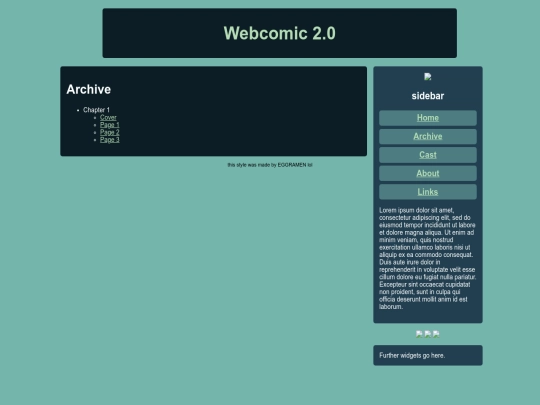Click the broken image above sidebar heading
This screenshot has width=540, height=405.
(428, 76)
